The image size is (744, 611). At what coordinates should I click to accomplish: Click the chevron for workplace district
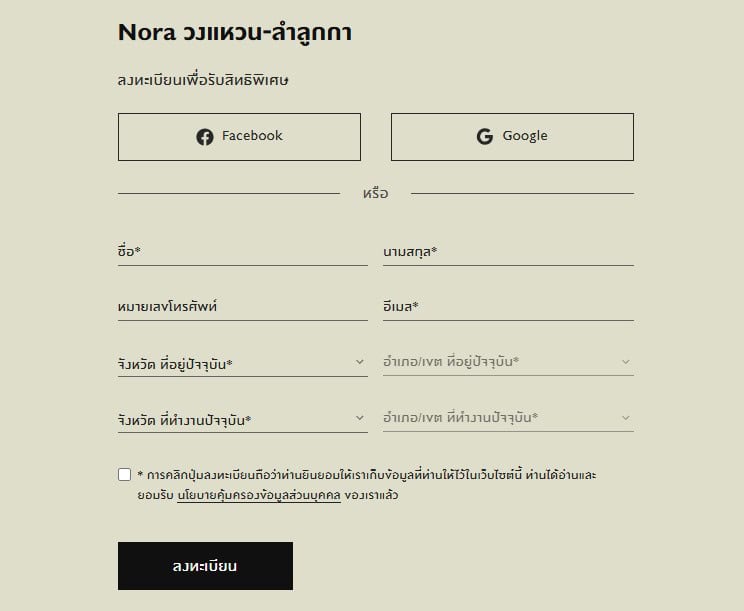(x=626, y=418)
